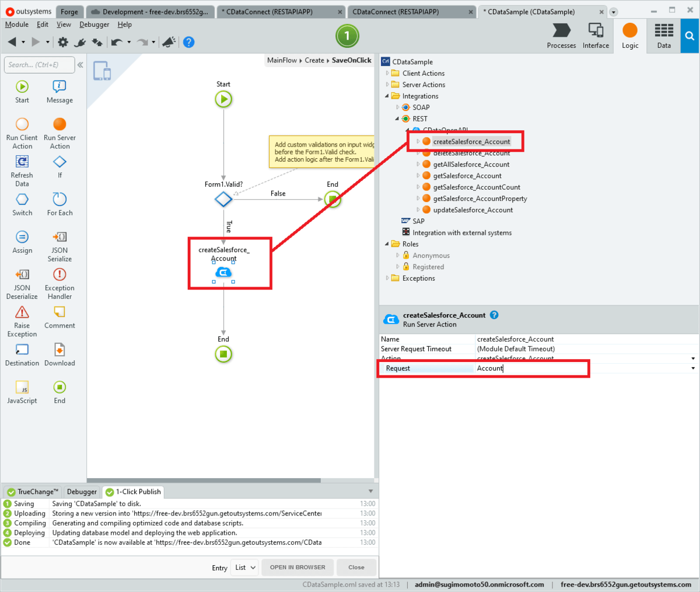Click the Close button in publish panel

[356, 567]
